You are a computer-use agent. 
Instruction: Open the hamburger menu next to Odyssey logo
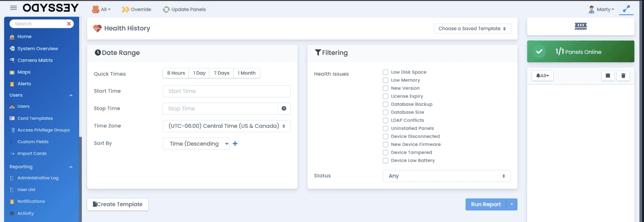(13, 8)
